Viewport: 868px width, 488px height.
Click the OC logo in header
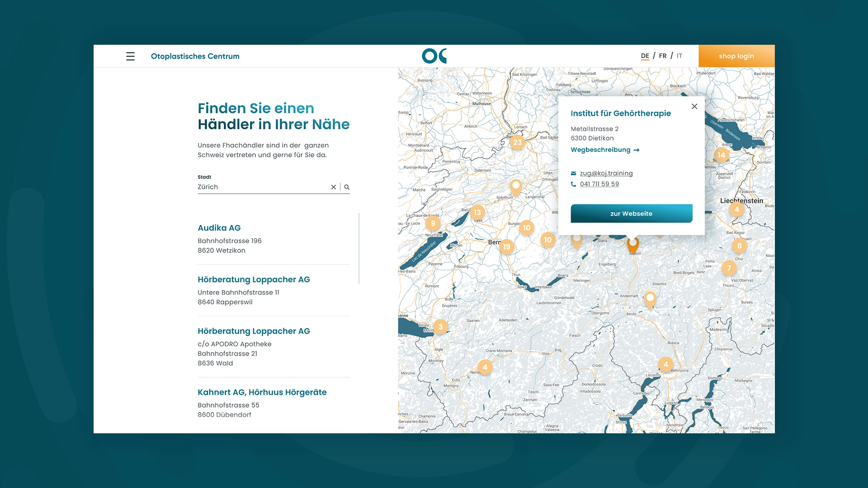(434, 56)
